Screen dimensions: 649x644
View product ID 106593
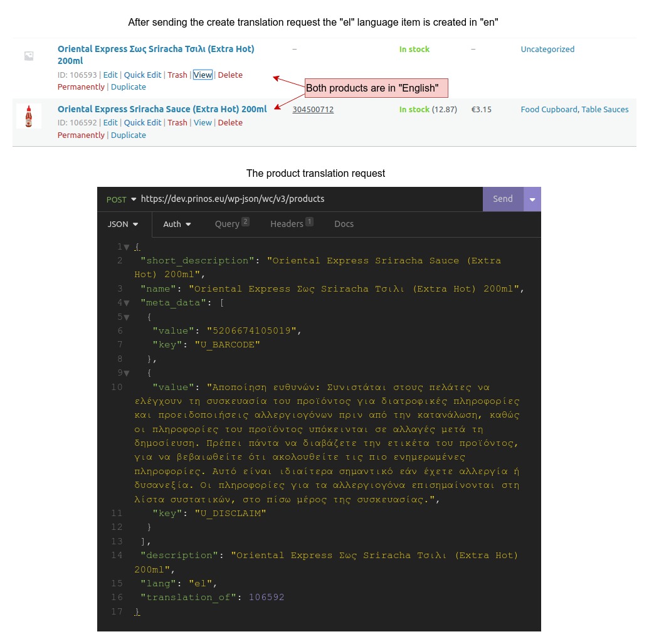[203, 75]
